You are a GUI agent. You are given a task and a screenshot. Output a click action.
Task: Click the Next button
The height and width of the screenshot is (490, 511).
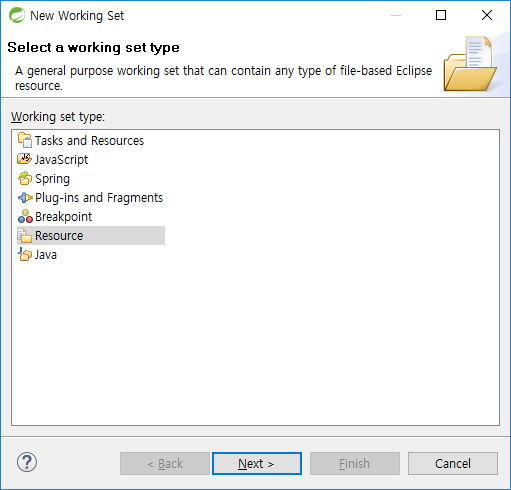[x=257, y=464]
